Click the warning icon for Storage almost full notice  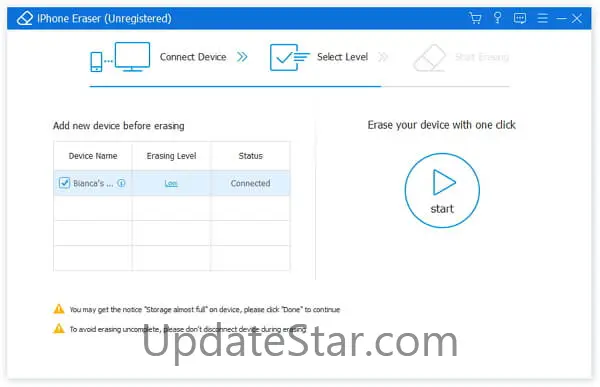point(59,309)
